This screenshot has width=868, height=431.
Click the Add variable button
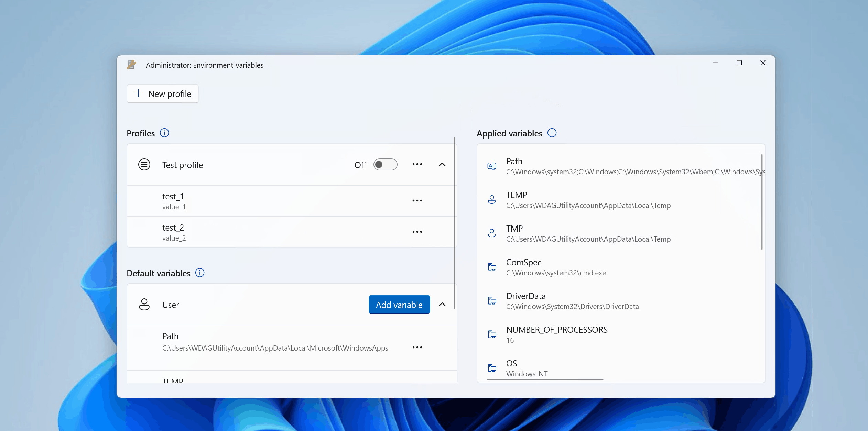(399, 304)
